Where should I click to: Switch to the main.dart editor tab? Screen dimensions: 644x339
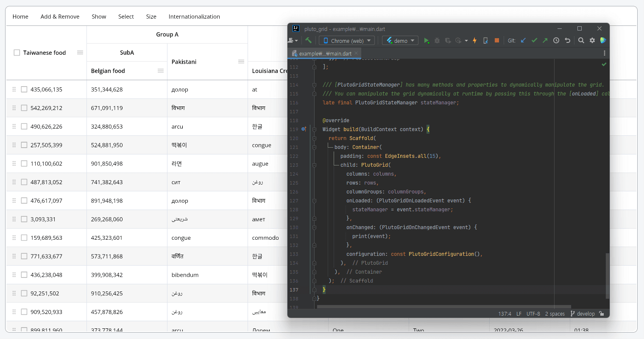click(325, 53)
